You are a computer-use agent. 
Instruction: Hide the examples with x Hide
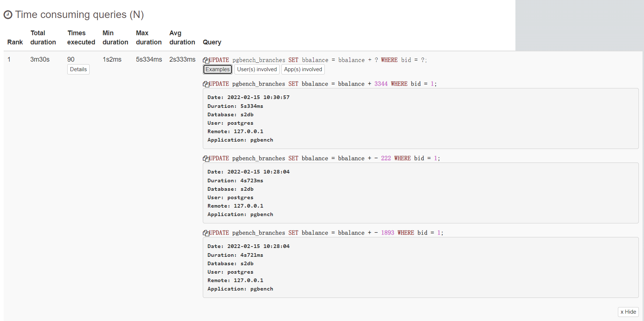pos(628,312)
